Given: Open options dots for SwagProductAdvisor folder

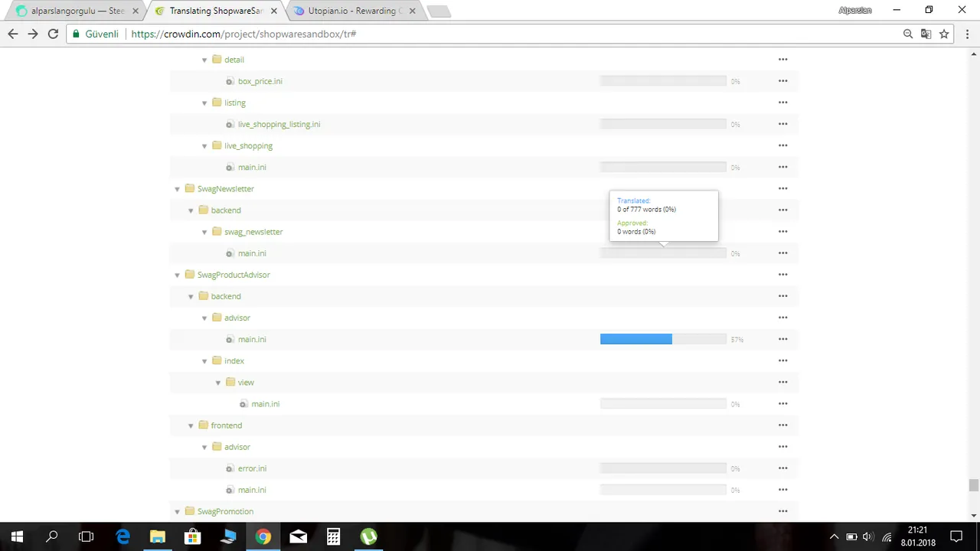Looking at the screenshot, I should [782, 275].
